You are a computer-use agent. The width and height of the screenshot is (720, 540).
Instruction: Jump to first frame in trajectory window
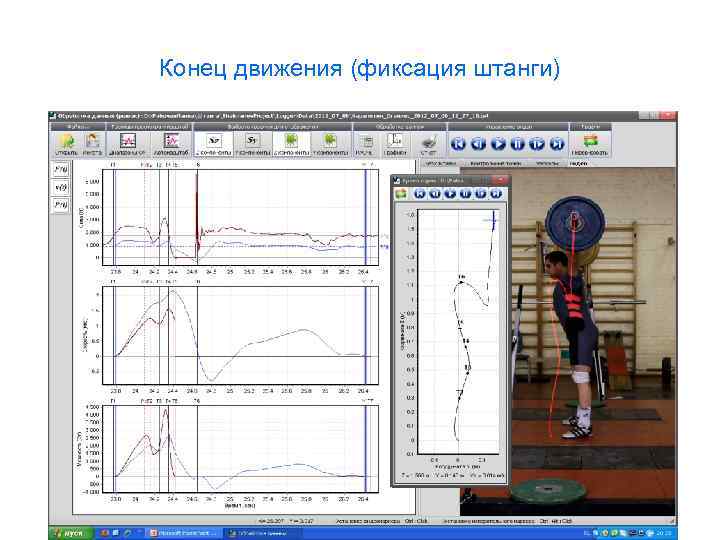pos(419,194)
